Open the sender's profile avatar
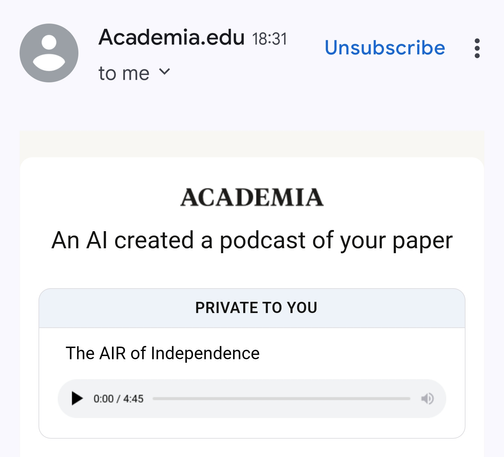 49,53
